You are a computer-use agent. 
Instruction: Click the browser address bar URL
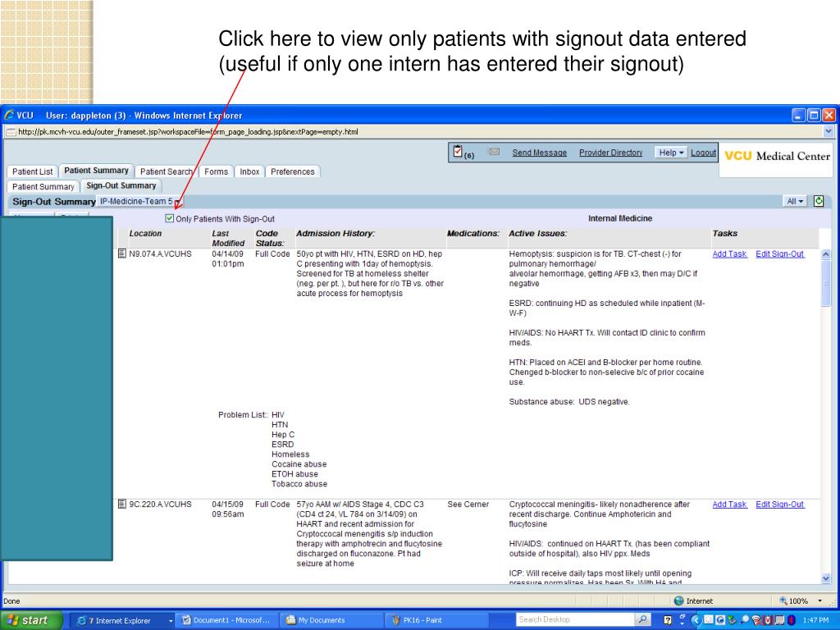pyautogui.click(x=188, y=131)
